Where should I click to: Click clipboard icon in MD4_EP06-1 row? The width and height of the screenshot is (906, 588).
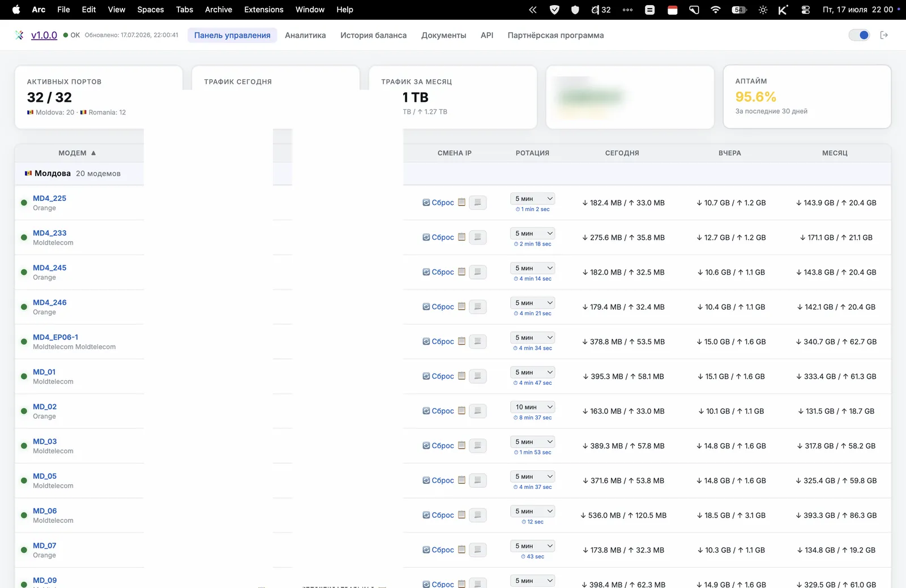tap(461, 341)
